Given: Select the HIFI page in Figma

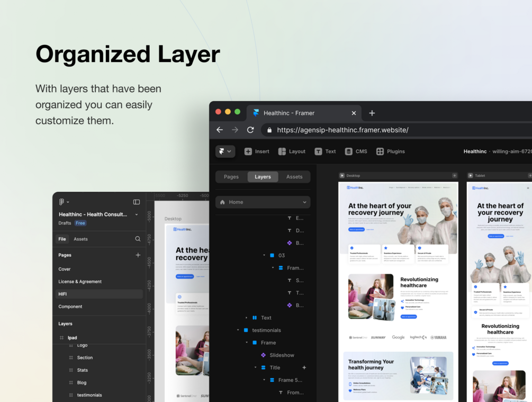Looking at the screenshot, I should (x=99, y=294).
